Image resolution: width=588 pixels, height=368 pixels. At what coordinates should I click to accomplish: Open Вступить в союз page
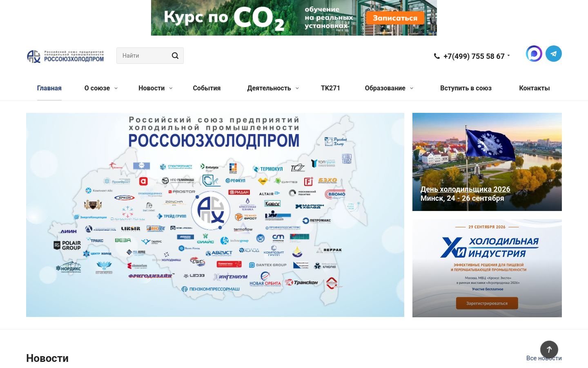tap(466, 88)
